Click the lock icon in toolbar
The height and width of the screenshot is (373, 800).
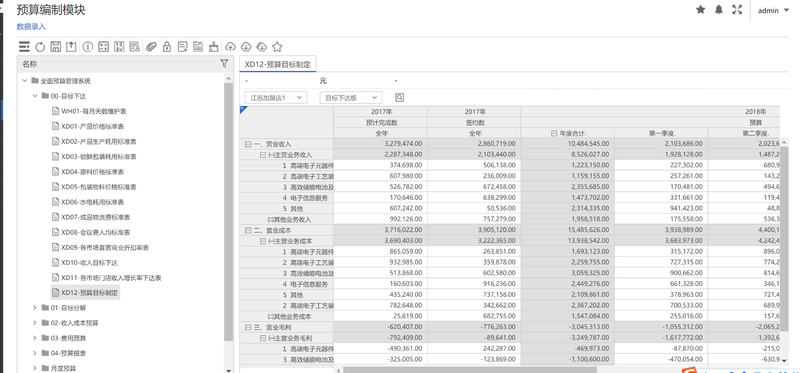pyautogui.click(x=167, y=47)
